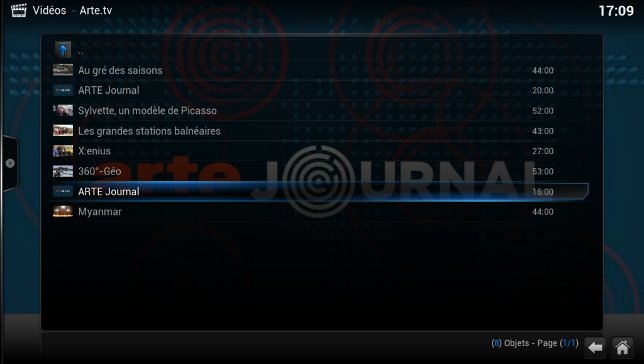Viewport: 644px width, 364px height.
Task: Select the 20:00 ARTE Journal entry
Action: (320, 91)
